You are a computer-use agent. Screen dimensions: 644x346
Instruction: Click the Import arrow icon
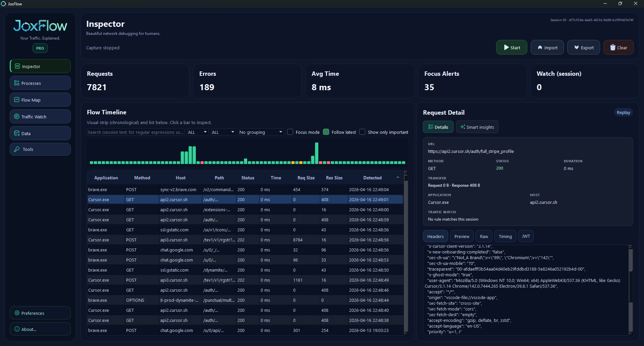pyautogui.click(x=540, y=48)
